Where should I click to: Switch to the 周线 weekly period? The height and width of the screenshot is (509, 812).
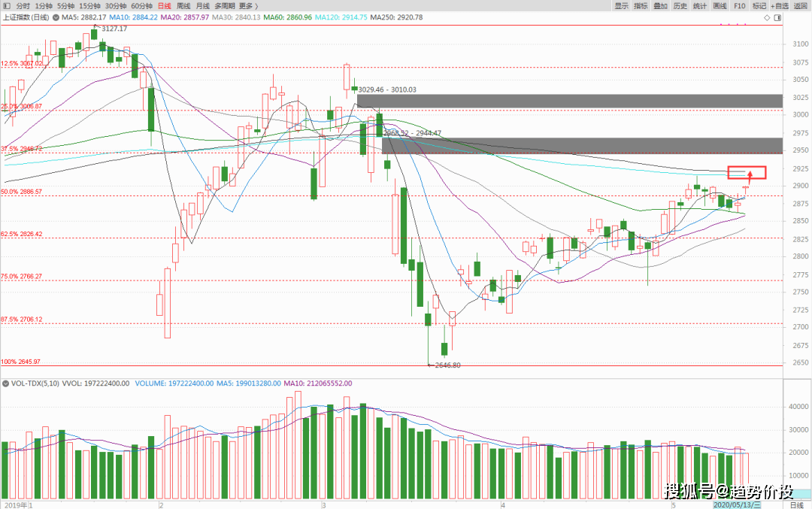point(183,5)
